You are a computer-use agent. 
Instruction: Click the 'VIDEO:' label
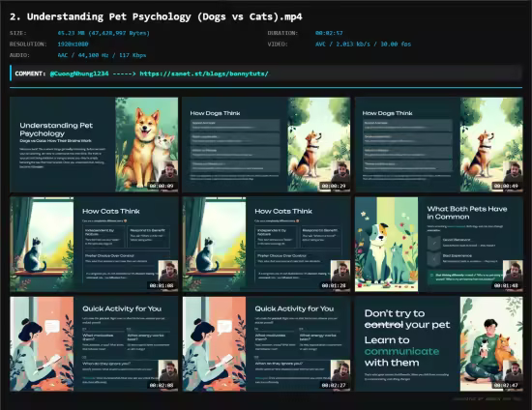coord(278,44)
